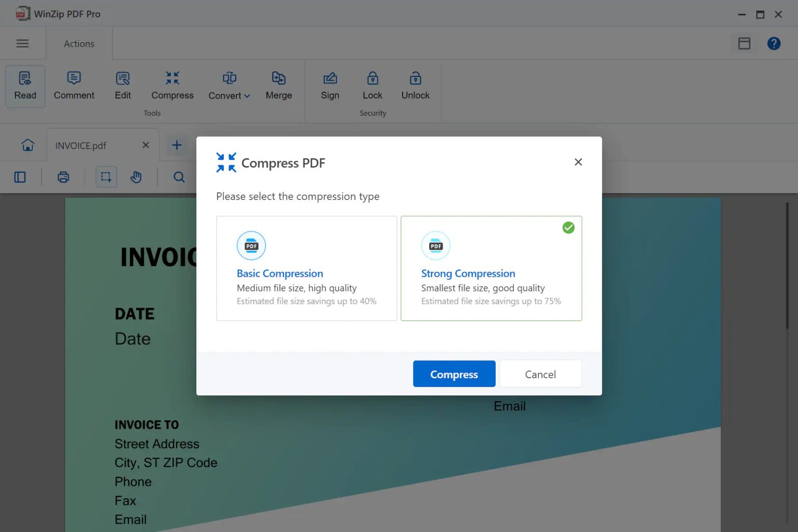Image resolution: width=798 pixels, height=532 pixels.
Task: Select the Sign tool
Action: [x=329, y=86]
